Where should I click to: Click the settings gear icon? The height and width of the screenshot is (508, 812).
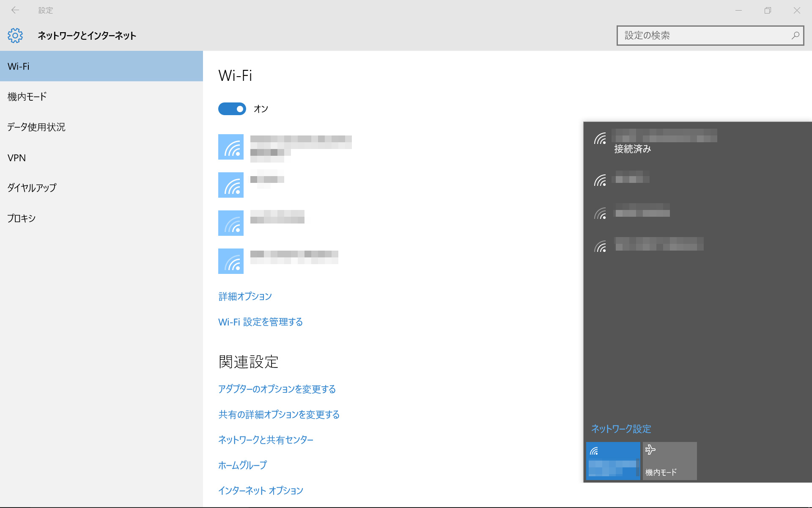tap(15, 36)
